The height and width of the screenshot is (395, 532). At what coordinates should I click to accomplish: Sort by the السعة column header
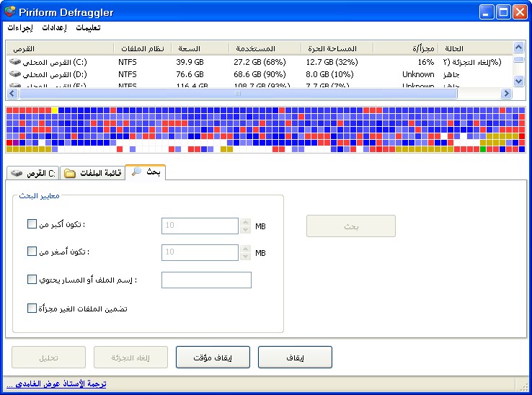(x=200, y=48)
